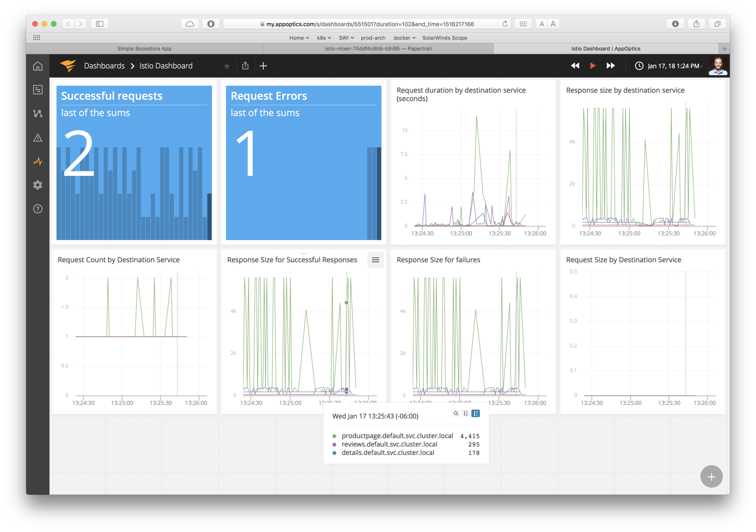Click the Successful requests big number widget
This screenshot has width=756, height=532.
(134, 162)
